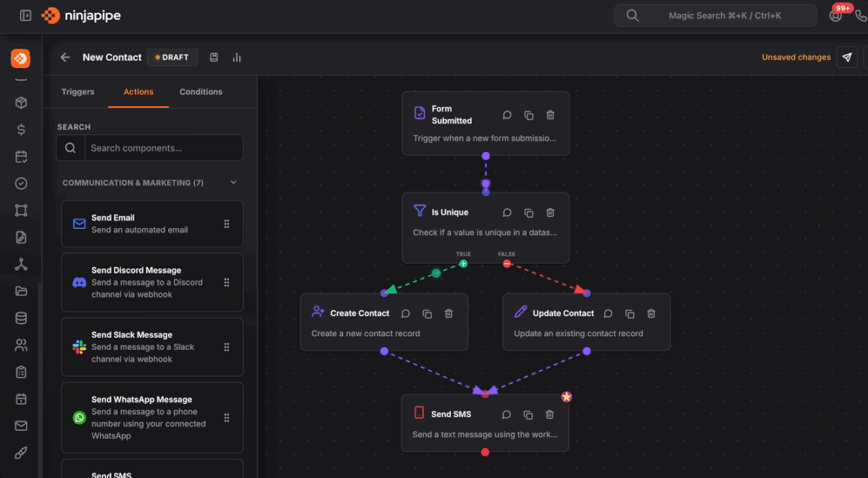Switch to the Triggers tab
Image resolution: width=868 pixels, height=478 pixels.
pos(78,92)
